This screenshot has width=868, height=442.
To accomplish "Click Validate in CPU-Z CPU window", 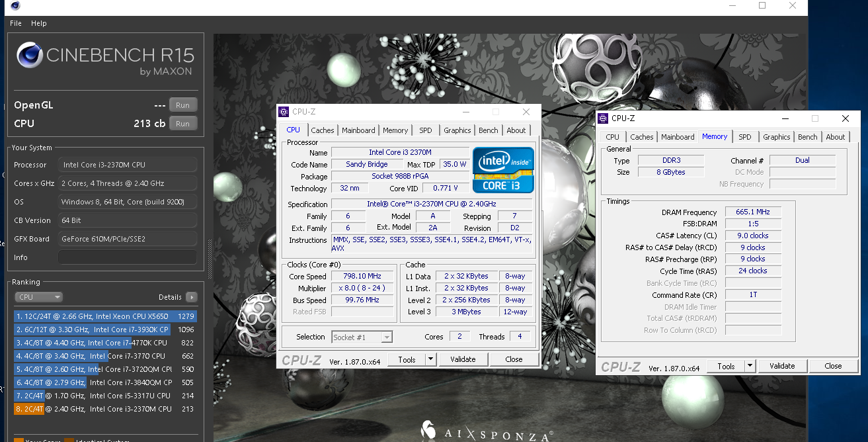I will click(463, 359).
